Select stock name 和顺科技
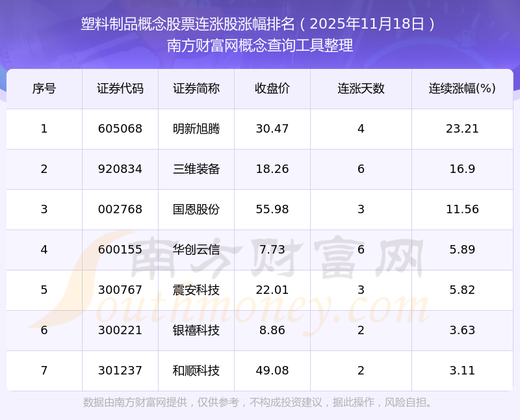 click(x=196, y=371)
